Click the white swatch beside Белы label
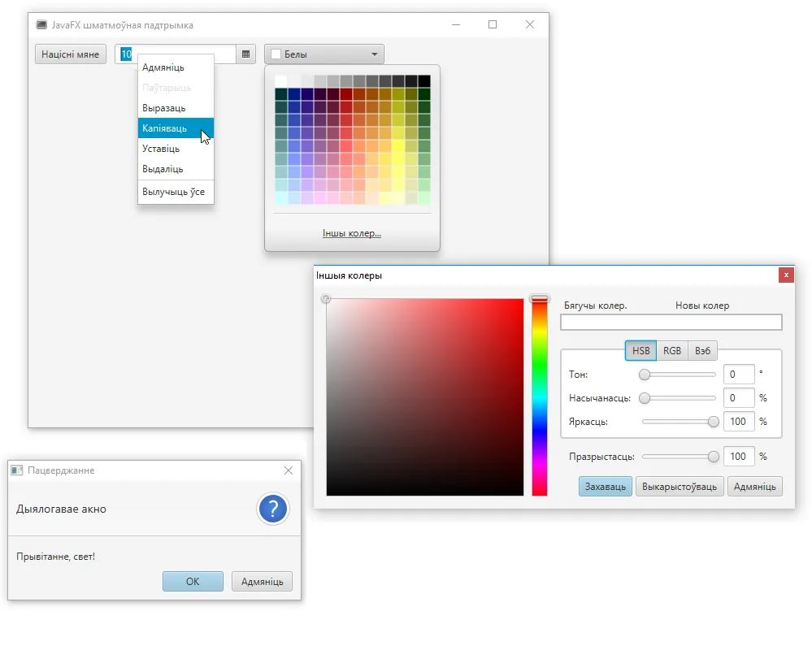This screenshot has height=650, width=812. pos(276,54)
